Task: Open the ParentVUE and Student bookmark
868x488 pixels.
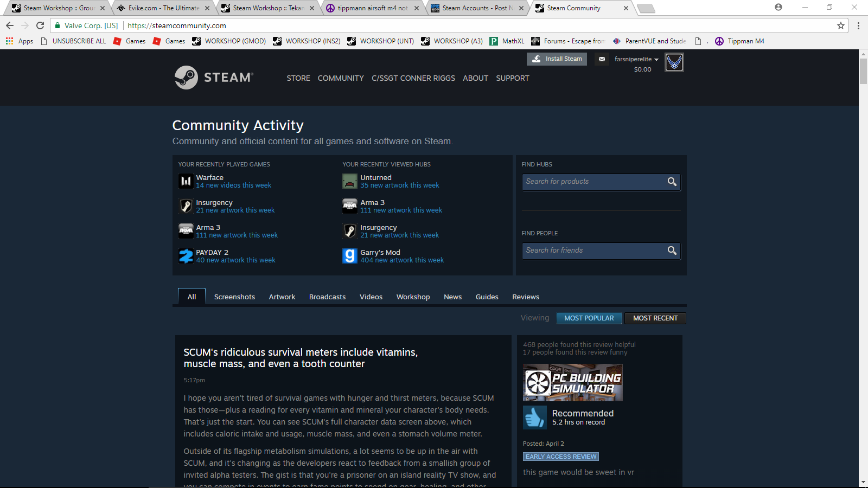Action: (x=649, y=41)
